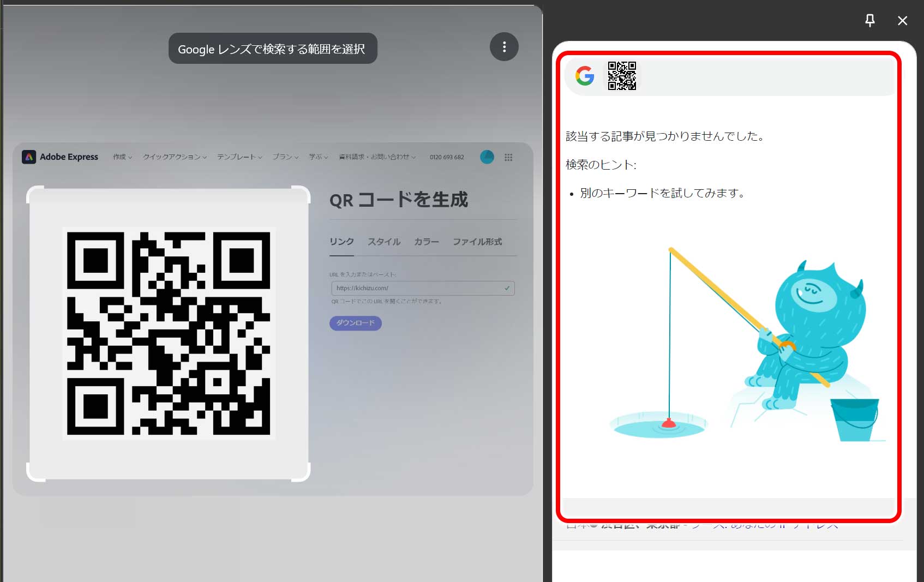This screenshot has height=582, width=924.
Task: Open the 学ぶ dropdown
Action: (x=319, y=157)
